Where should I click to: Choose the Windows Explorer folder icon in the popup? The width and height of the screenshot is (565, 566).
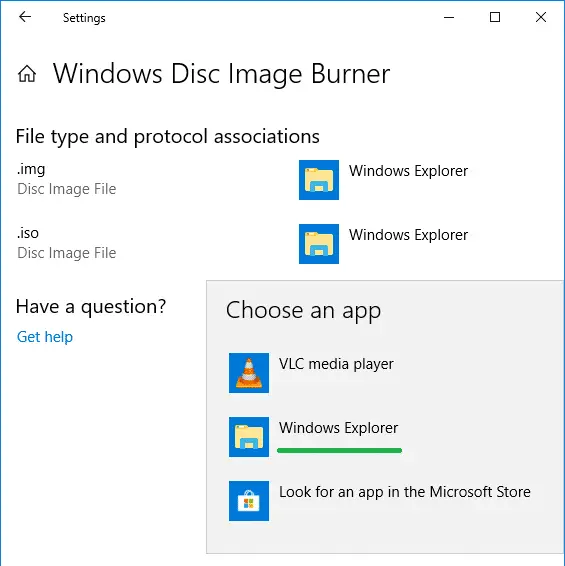(x=249, y=437)
